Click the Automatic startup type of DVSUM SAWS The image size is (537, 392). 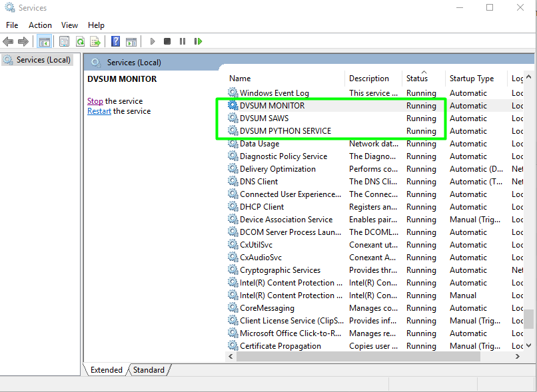[x=468, y=118]
